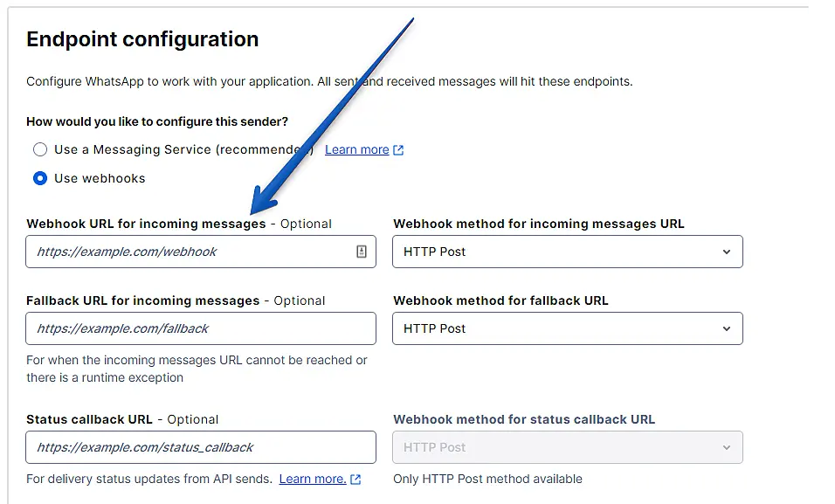Click the external-link icon after delivery status Learn more
Screen dimensions: 835x504
[x=355, y=480]
